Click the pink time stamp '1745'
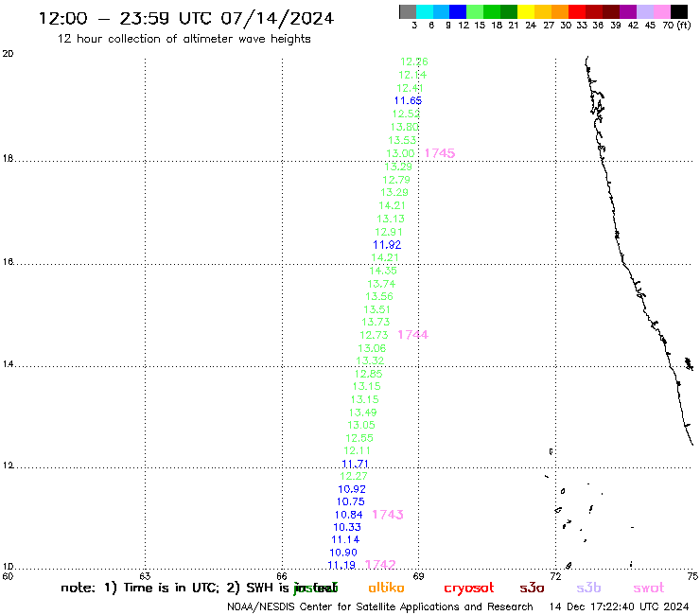This screenshot has height=615, width=700. (440, 153)
